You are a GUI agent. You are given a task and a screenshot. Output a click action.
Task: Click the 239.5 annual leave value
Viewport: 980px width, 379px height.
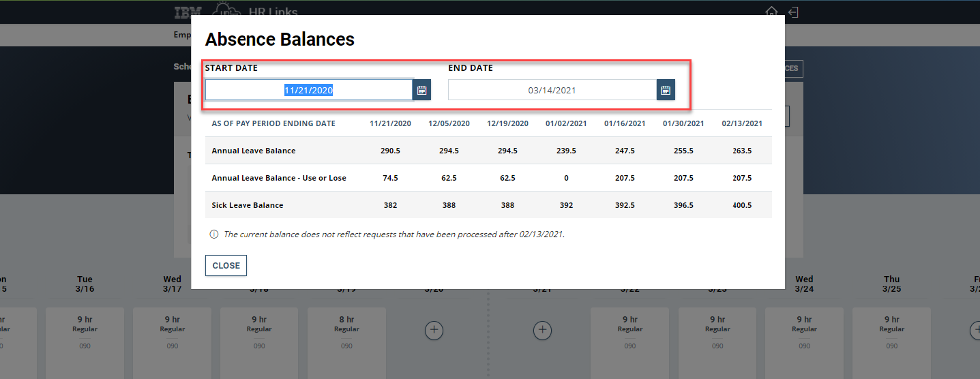566,151
